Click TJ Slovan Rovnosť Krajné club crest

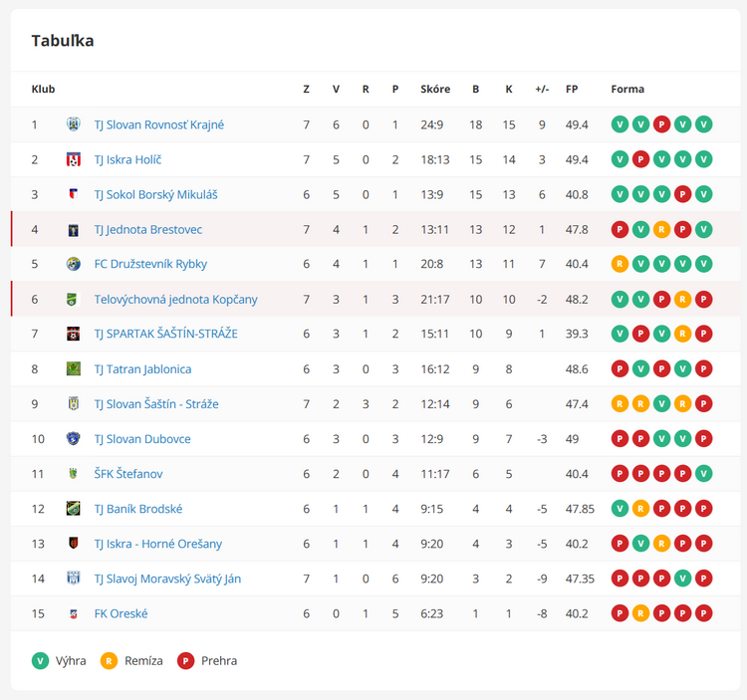[x=73, y=124]
